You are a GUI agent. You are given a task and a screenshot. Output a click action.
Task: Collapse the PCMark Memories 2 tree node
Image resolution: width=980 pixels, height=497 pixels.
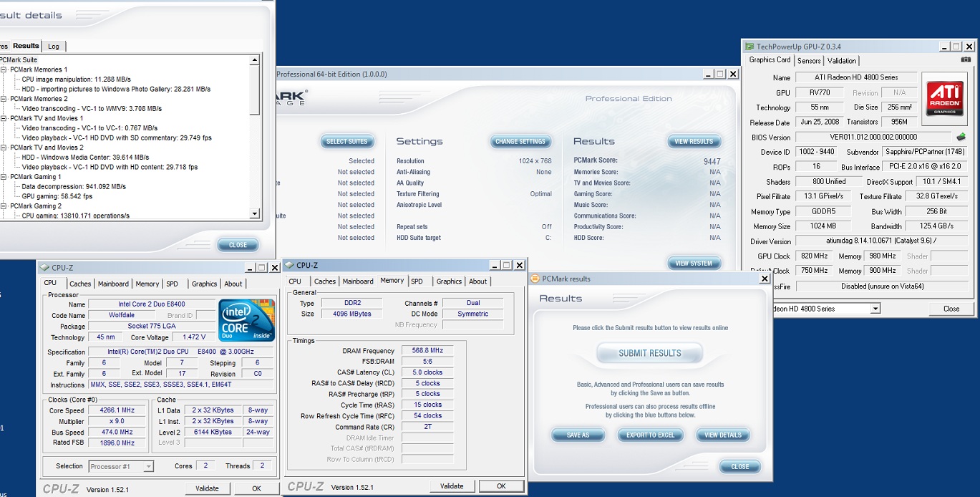pos(4,99)
